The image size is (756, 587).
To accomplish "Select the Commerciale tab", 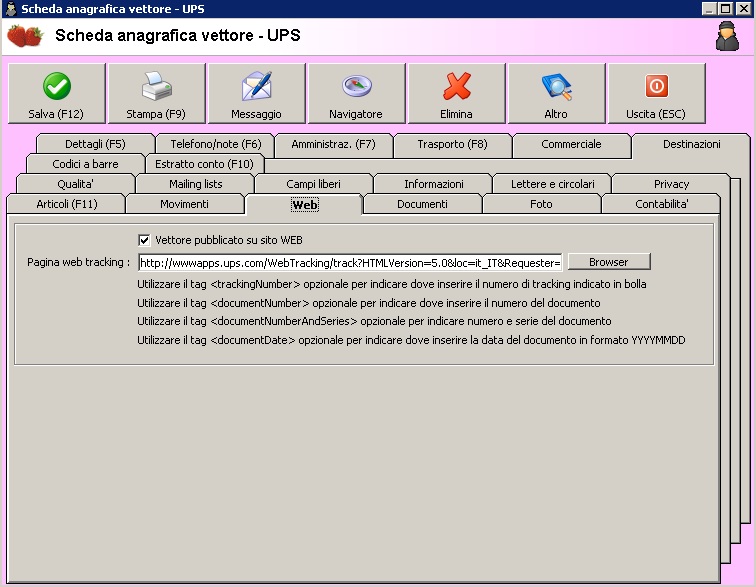I will (571, 144).
